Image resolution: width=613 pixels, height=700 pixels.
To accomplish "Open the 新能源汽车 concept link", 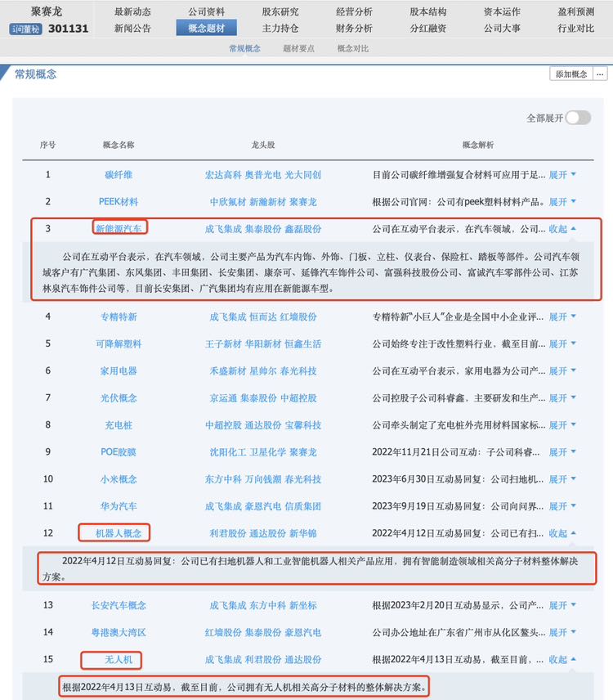I will (119, 229).
